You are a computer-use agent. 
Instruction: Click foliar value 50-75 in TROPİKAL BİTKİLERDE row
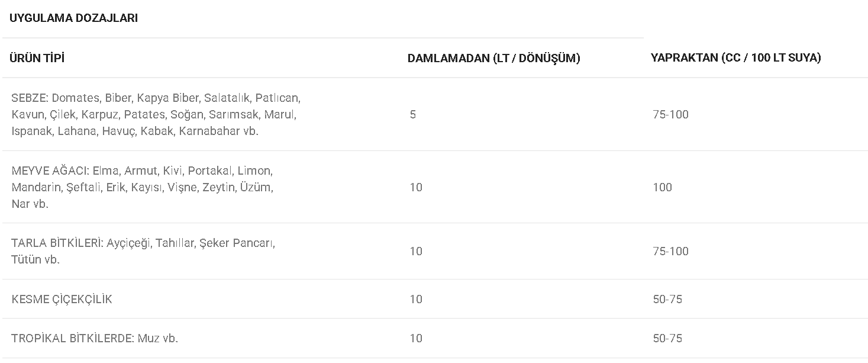coord(667,338)
